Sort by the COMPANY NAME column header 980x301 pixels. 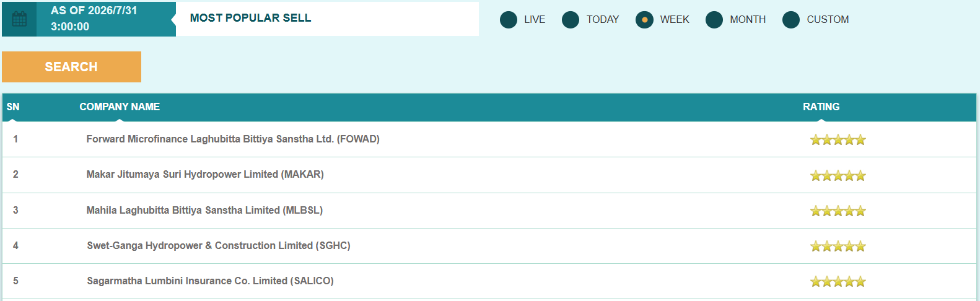(x=120, y=107)
